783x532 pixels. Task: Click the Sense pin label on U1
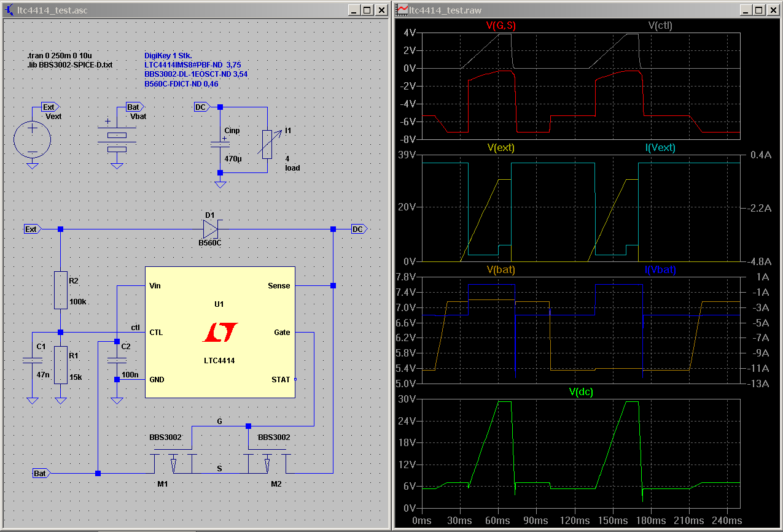point(279,286)
